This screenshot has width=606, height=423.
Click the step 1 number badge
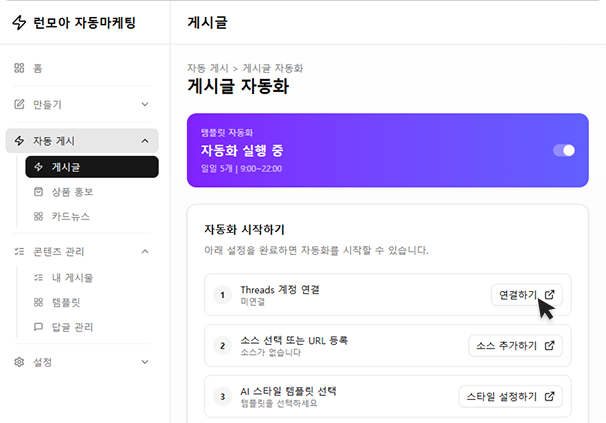click(223, 295)
